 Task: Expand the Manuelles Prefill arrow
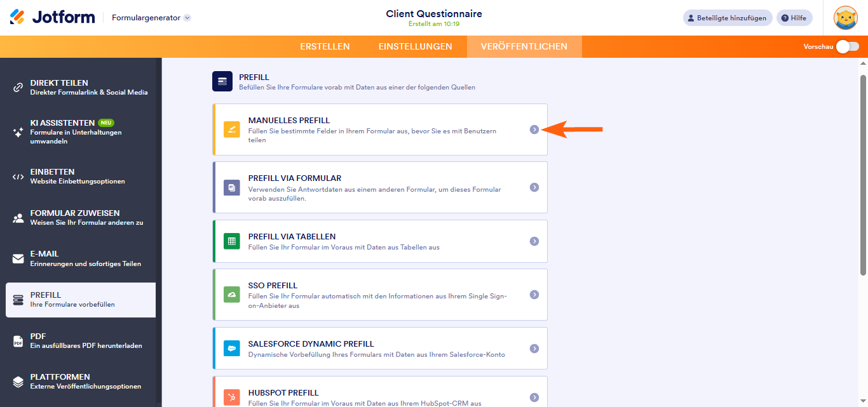(x=534, y=130)
